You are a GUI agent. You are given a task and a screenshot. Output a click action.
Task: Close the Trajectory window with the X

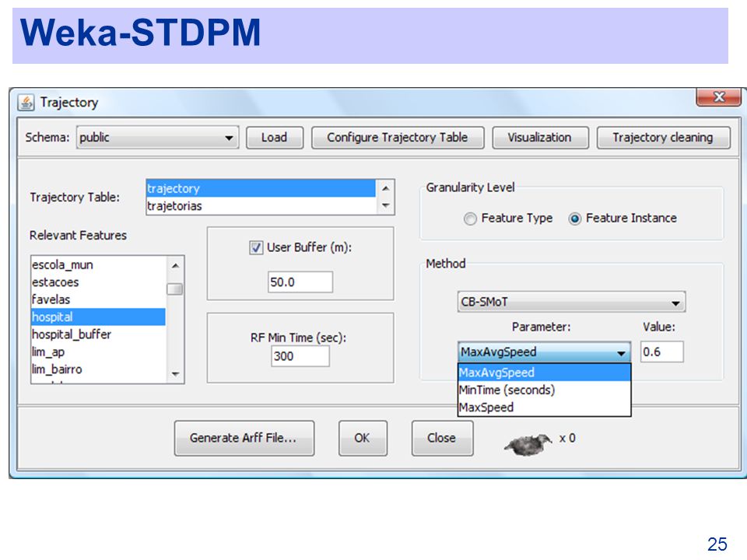pos(718,97)
